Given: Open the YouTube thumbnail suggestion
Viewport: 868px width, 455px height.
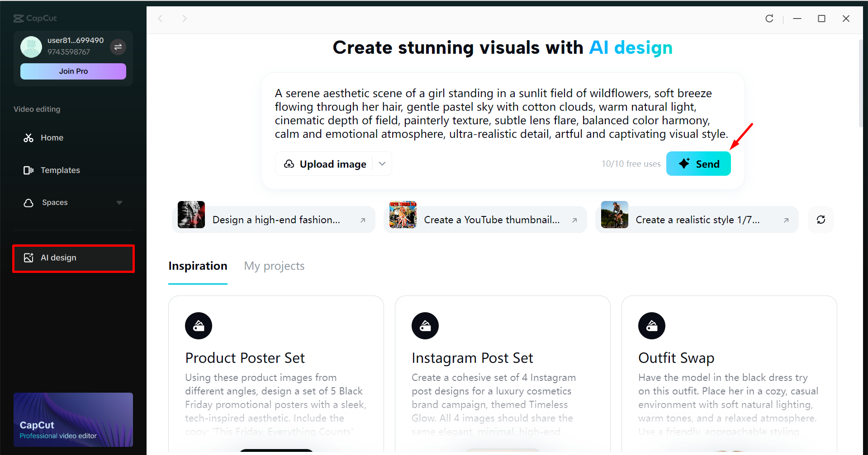Looking at the screenshot, I should pyautogui.click(x=485, y=220).
